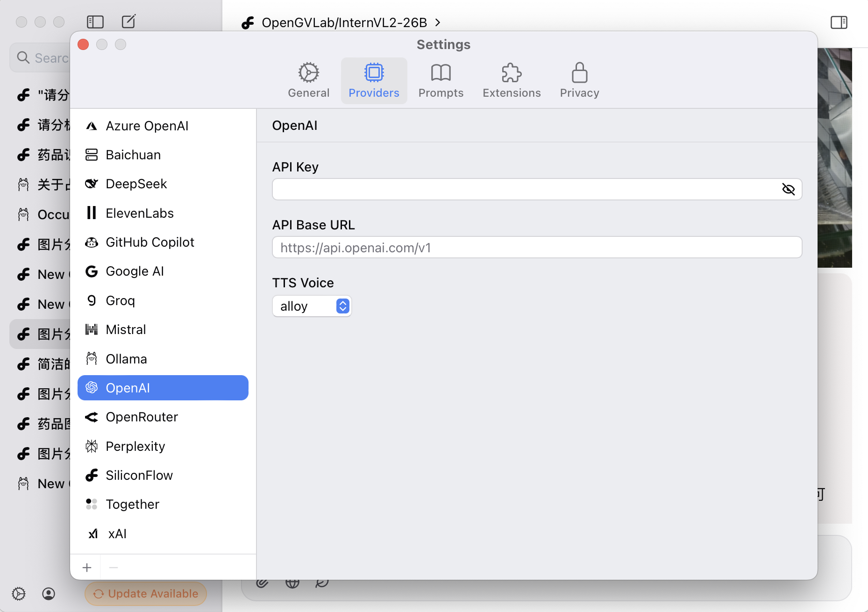The width and height of the screenshot is (868, 612).
Task: Toggle the left sidebar icon
Action: click(95, 21)
